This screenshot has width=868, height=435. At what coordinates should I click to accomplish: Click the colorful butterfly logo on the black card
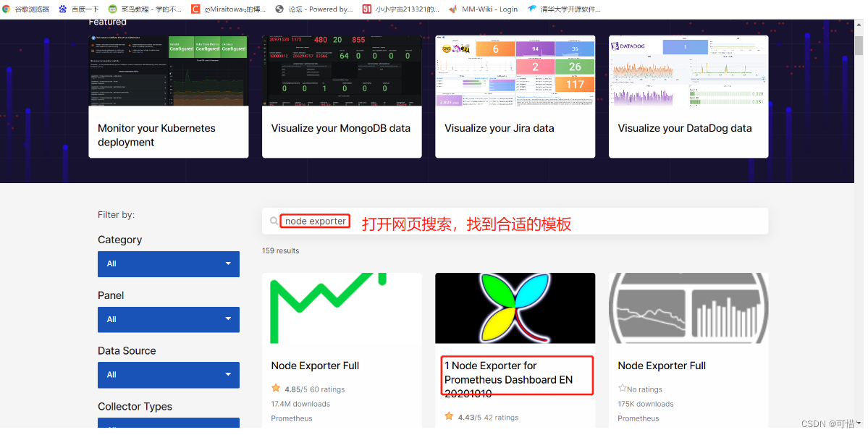click(x=515, y=308)
